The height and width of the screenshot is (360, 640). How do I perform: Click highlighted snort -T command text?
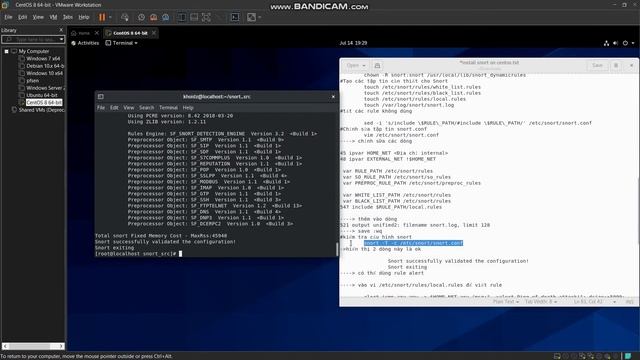[413, 243]
